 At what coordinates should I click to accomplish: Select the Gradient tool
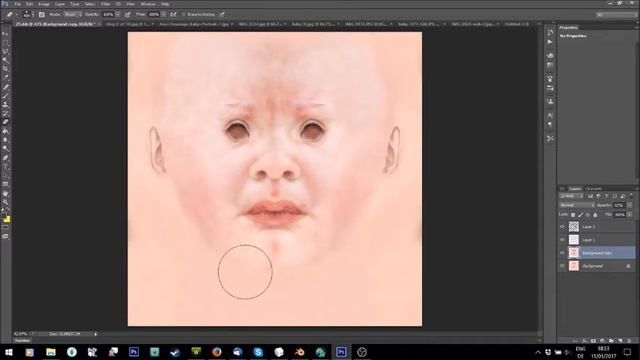tap(5, 131)
